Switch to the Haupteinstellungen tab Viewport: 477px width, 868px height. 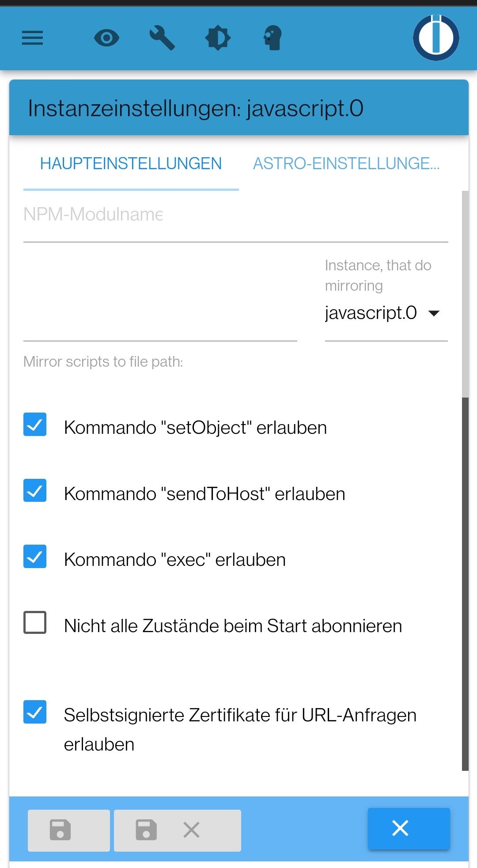131,164
